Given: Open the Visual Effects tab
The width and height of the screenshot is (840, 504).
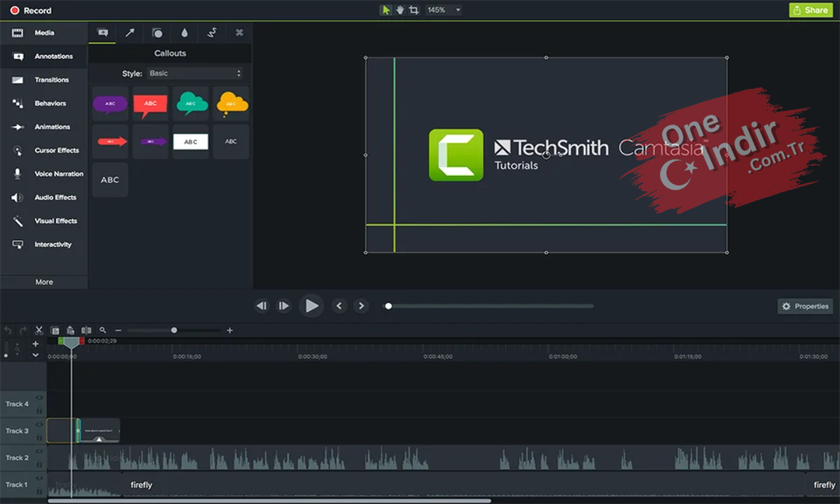Looking at the screenshot, I should 43,220.
